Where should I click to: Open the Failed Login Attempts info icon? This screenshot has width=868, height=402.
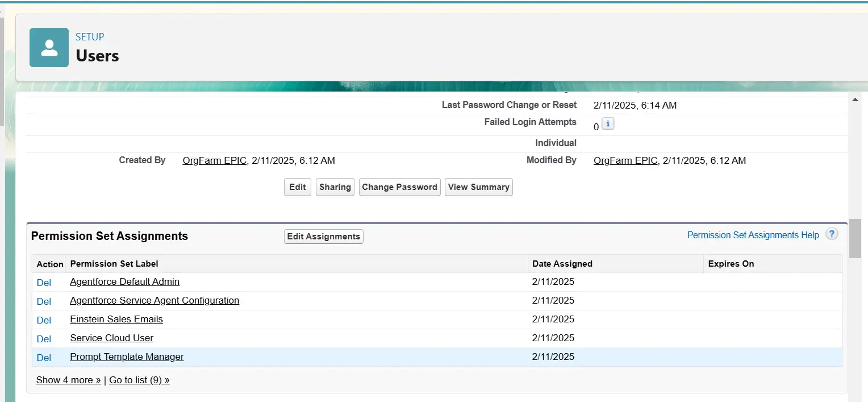click(608, 124)
